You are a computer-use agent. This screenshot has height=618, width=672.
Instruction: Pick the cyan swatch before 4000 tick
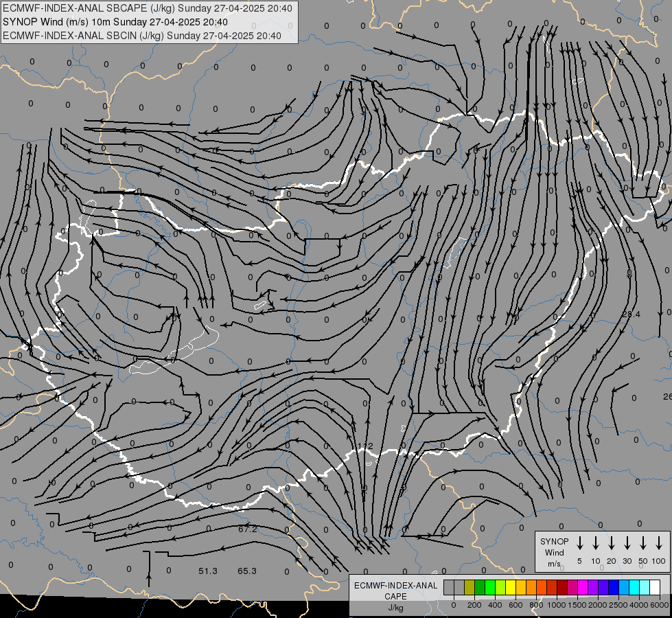(x=634, y=587)
